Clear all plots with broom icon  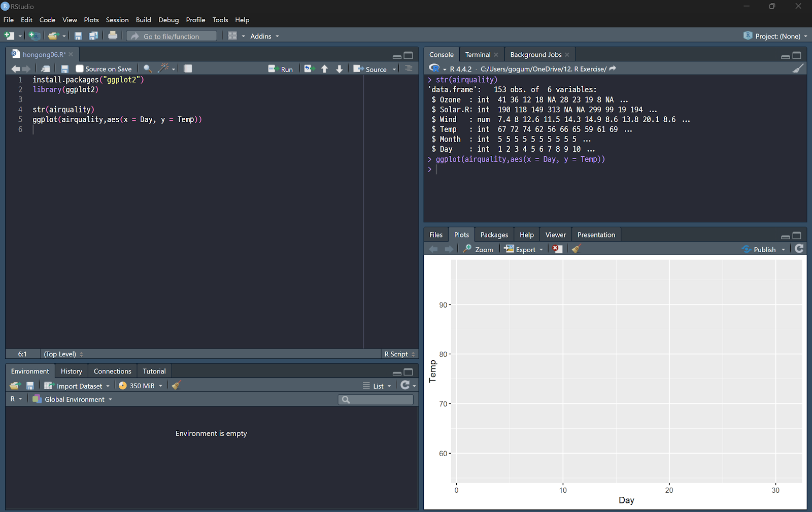coord(577,249)
